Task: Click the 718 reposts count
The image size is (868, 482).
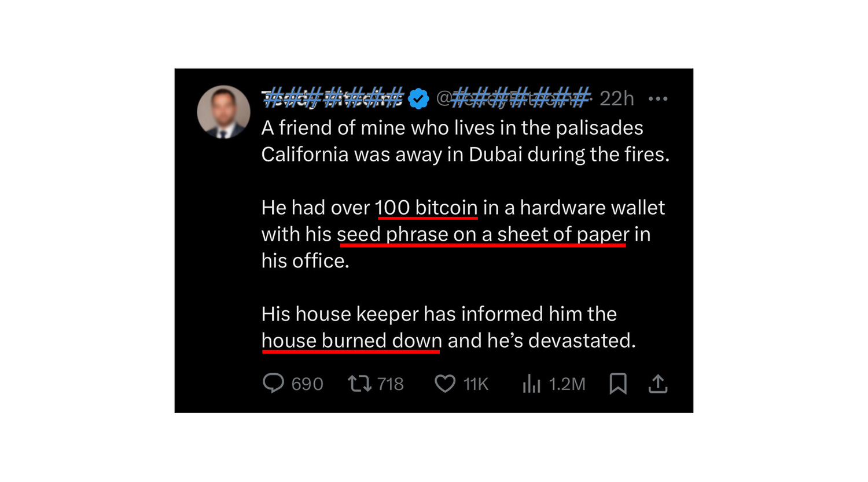Action: tap(391, 384)
